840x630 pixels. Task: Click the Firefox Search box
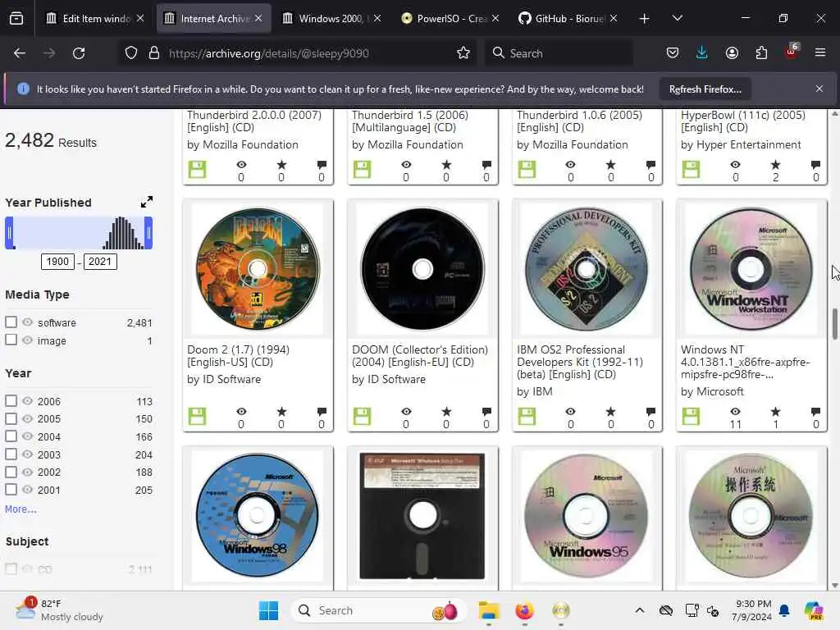click(x=558, y=53)
